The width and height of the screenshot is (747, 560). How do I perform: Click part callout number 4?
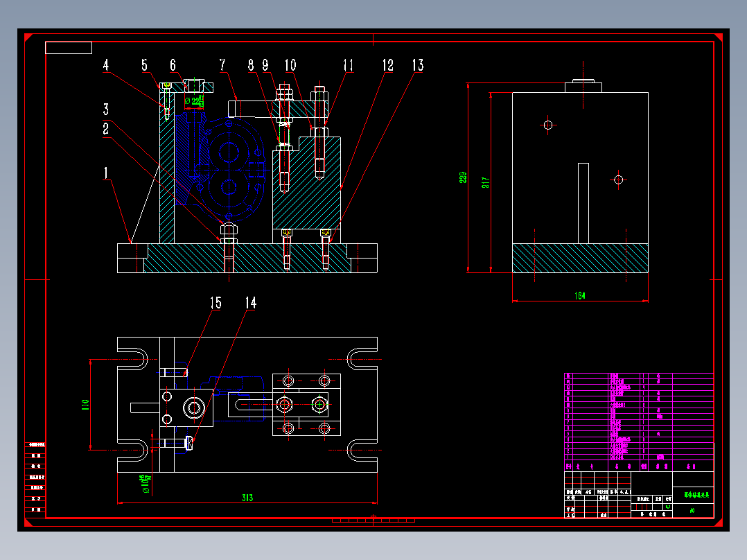tap(106, 65)
